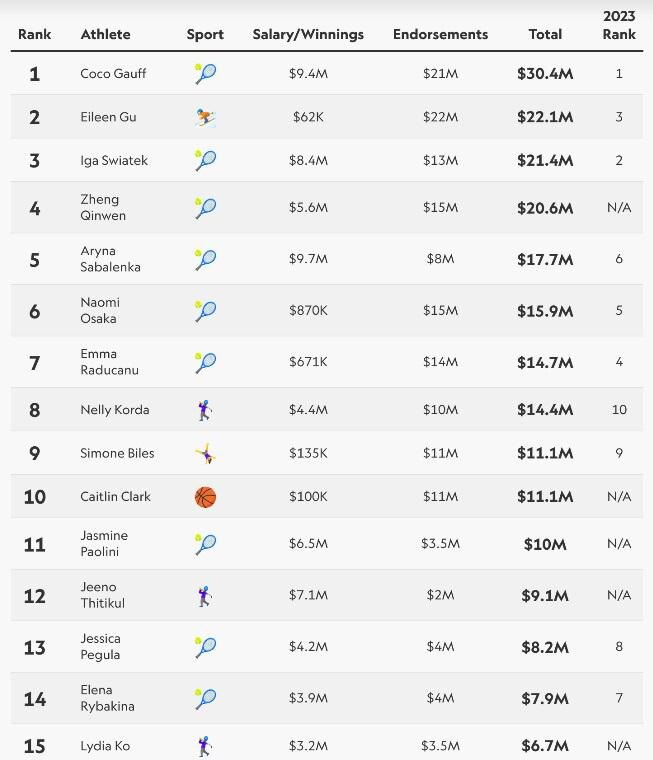
Task: Click Coco Gauff's $30.4M total
Action: (x=545, y=74)
